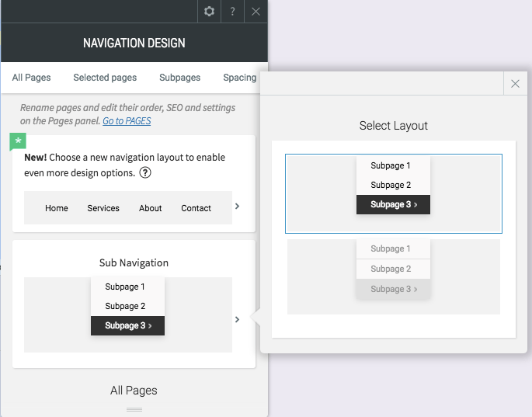Image resolution: width=532 pixels, height=417 pixels.
Task: Expand main navigation layout chevron
Action: pyautogui.click(x=237, y=206)
